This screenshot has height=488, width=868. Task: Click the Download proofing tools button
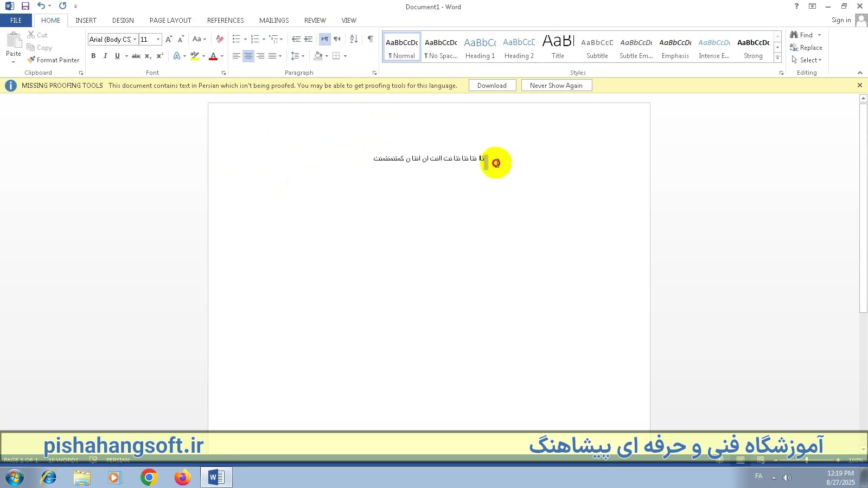492,86
